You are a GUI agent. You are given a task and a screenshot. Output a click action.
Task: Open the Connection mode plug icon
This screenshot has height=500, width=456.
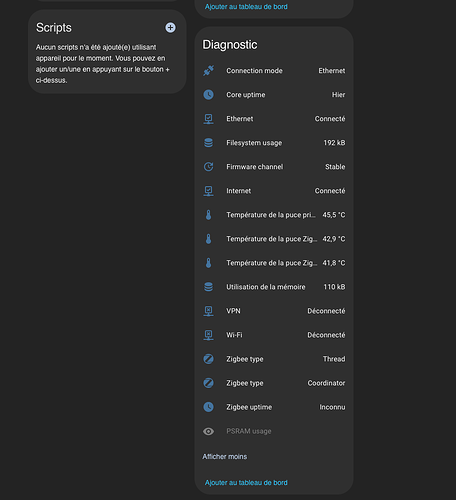point(208,71)
